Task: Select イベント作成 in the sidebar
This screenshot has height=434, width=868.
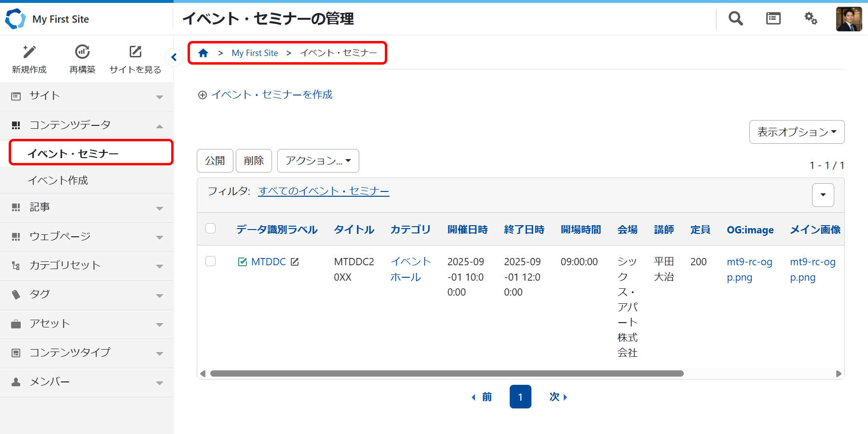Action: 58,180
